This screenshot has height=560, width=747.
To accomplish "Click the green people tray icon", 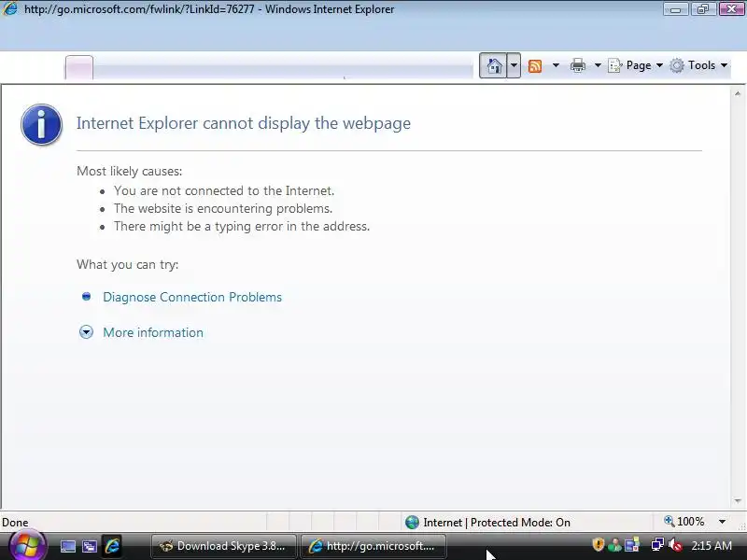I will coord(614,545).
